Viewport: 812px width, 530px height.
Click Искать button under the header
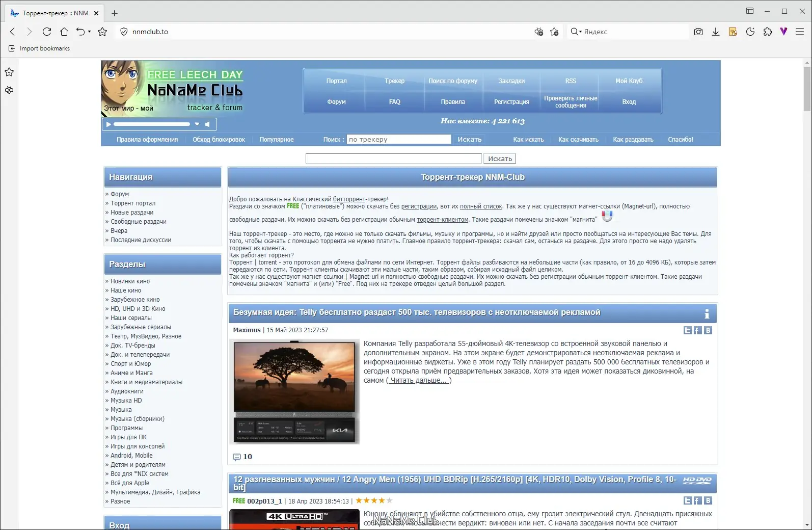coord(500,158)
